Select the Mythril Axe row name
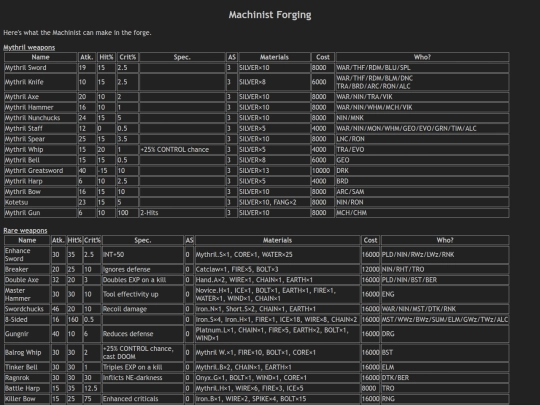540x405 pixels. (40, 97)
